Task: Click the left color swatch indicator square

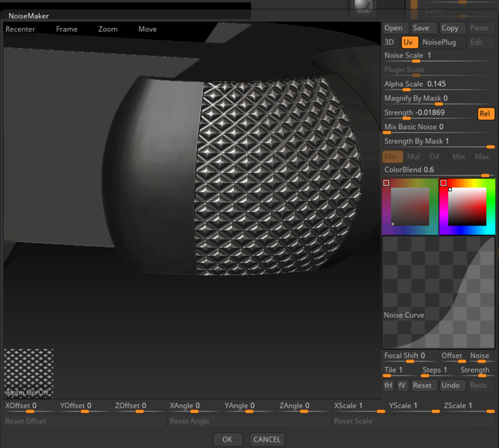Action: (386, 183)
